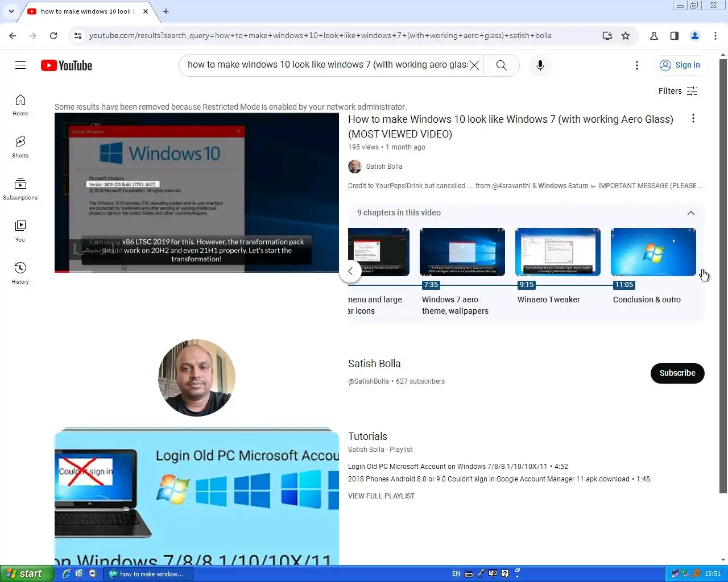Open YouTube settings three-dot menu
This screenshot has height=582, width=728.
(637, 65)
